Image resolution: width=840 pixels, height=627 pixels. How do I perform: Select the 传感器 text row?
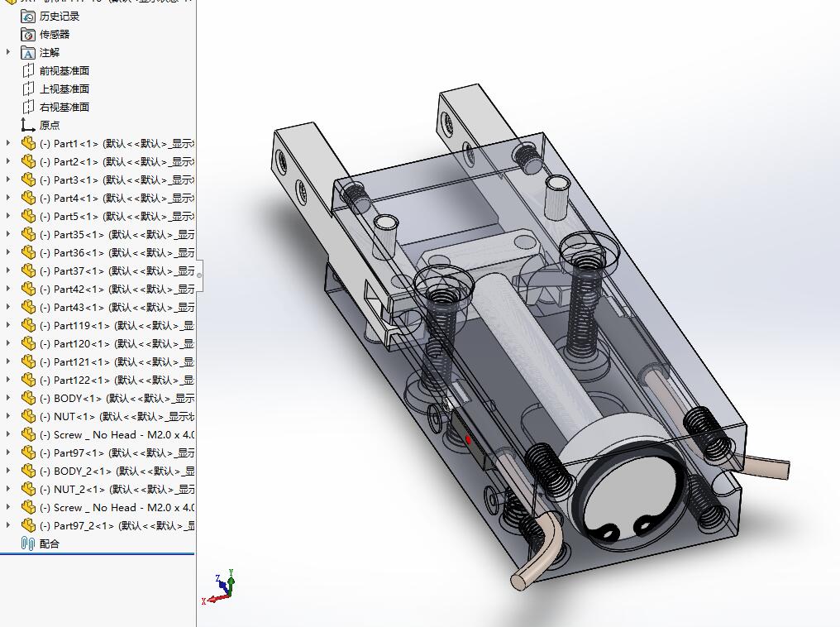(x=55, y=35)
